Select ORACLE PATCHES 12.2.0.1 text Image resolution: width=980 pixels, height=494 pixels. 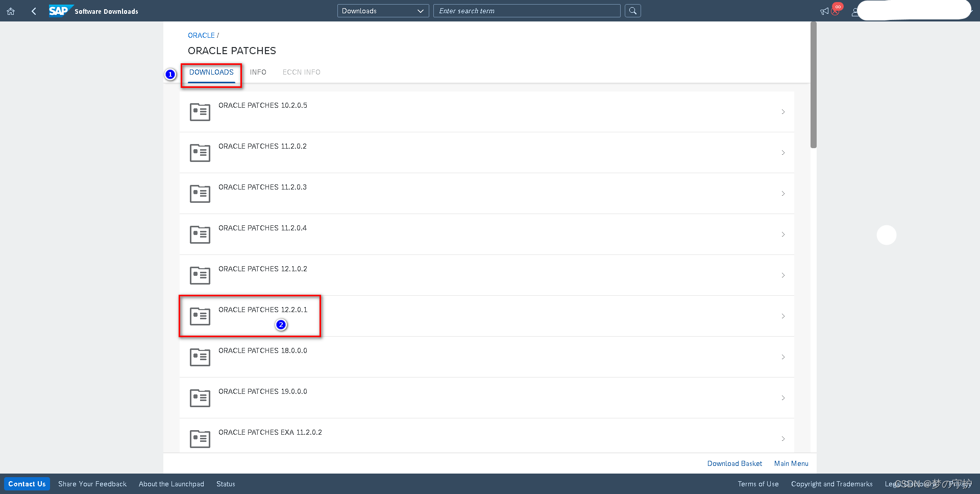[x=263, y=310]
